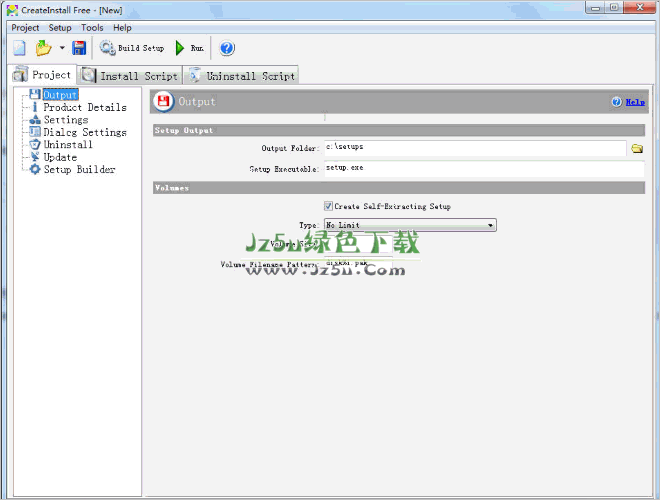Click the help icon beside Help link
This screenshot has height=500, width=660.
pos(617,102)
